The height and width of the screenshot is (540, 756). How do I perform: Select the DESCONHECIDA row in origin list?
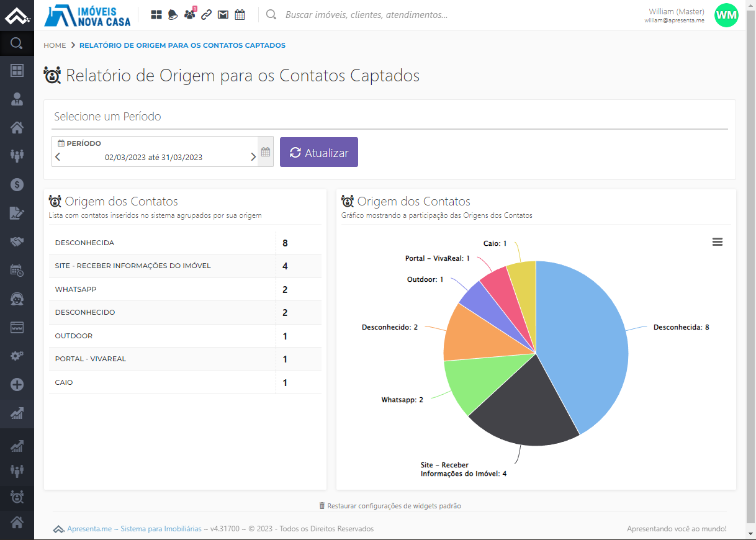tap(185, 243)
